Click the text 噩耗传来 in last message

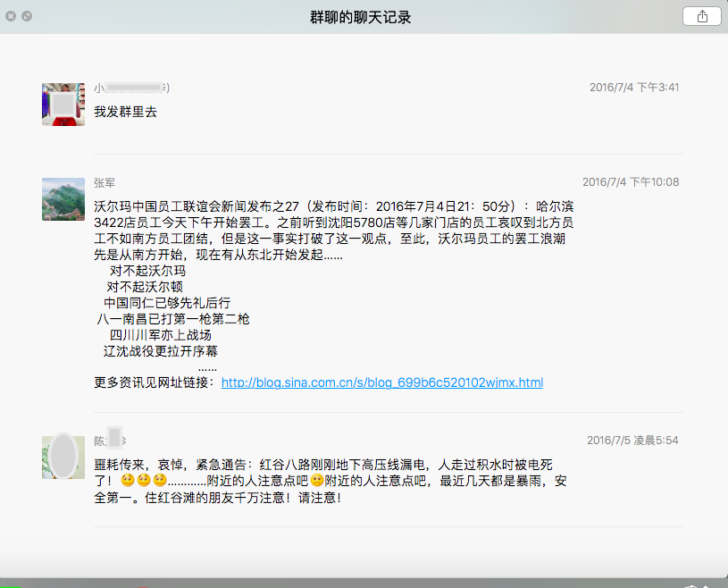120,465
